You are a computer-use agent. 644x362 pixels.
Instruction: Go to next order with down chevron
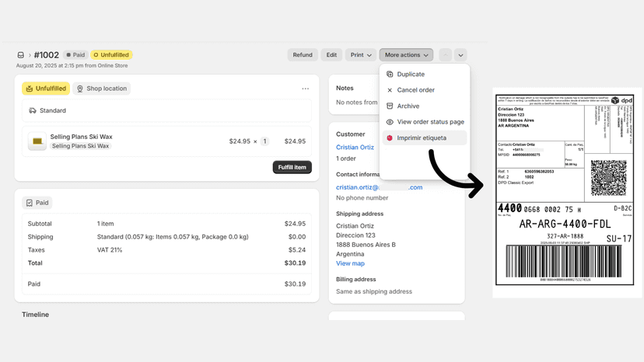(460, 55)
